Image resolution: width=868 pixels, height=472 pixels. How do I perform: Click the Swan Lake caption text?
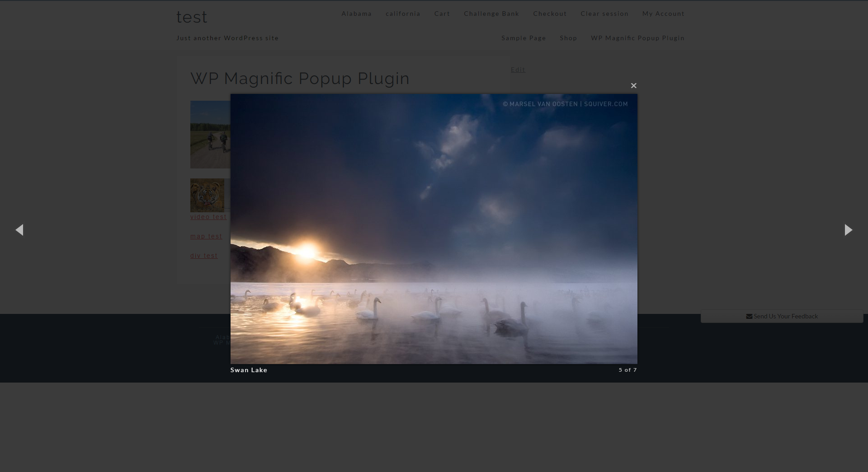tap(249, 370)
